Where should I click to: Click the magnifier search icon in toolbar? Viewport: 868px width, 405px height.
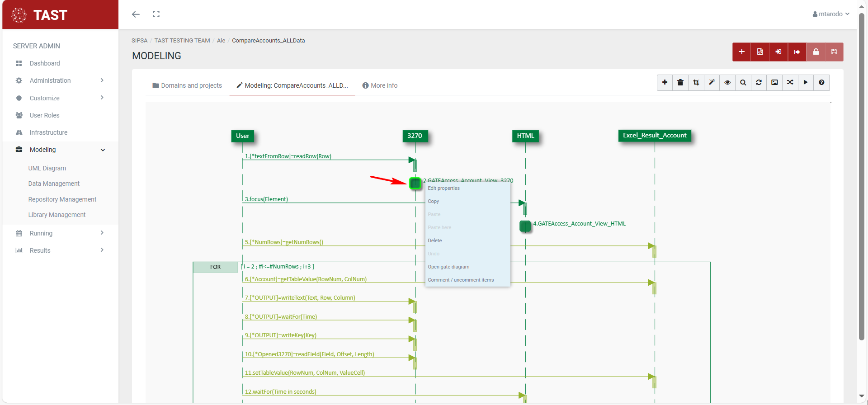[x=743, y=83]
